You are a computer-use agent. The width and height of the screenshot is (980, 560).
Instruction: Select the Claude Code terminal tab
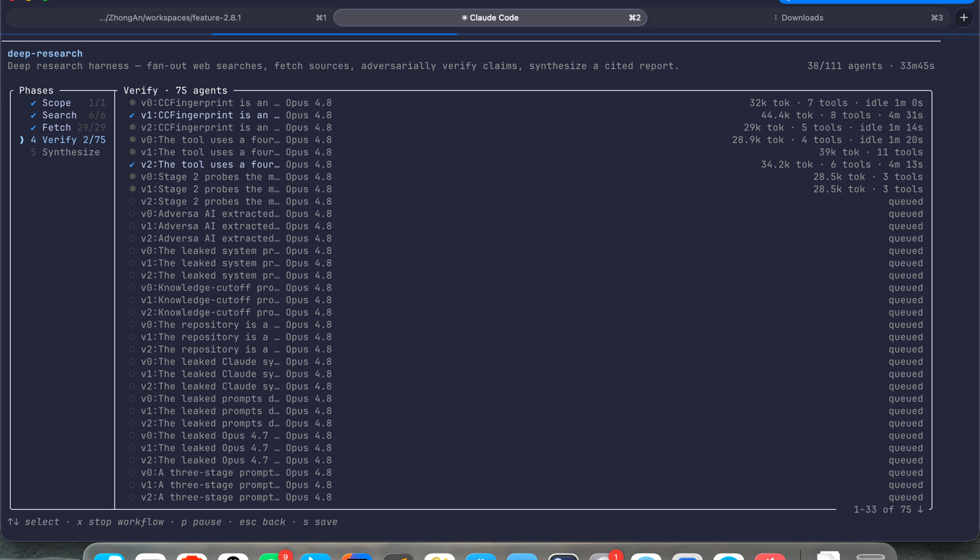490,17
